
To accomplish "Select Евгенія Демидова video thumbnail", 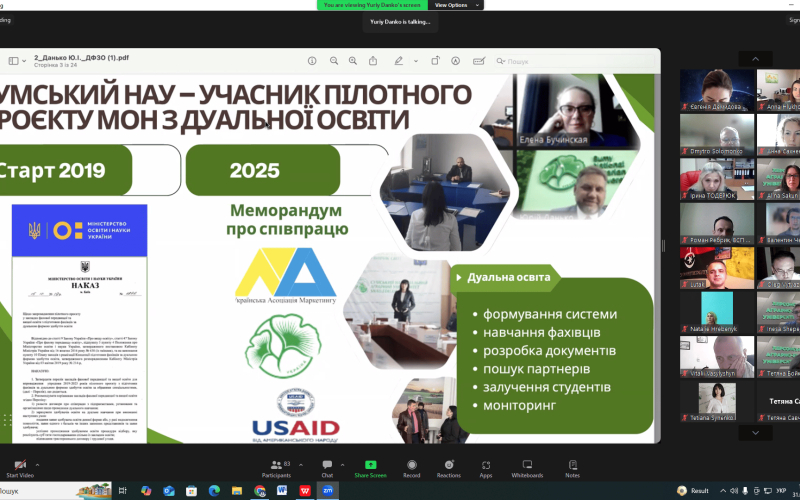I will coord(717,90).
